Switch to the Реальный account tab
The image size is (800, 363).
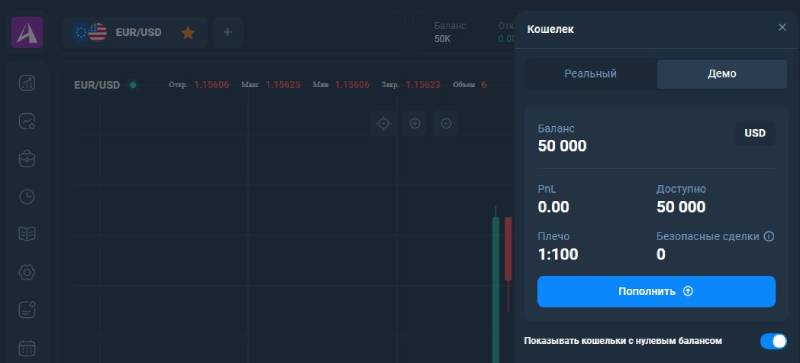pos(590,74)
